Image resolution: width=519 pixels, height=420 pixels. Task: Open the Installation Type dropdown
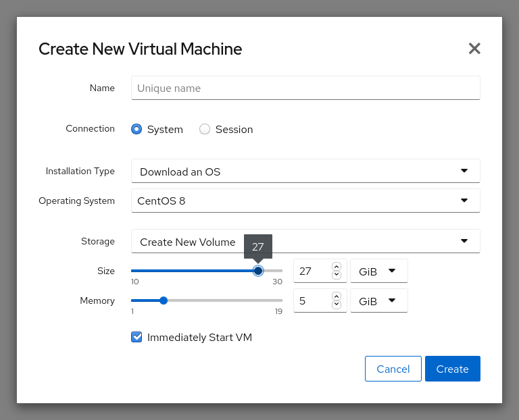tap(305, 172)
